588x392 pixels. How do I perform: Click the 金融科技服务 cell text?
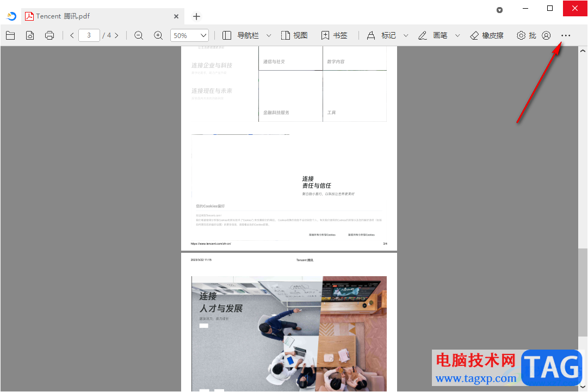pyautogui.click(x=276, y=113)
